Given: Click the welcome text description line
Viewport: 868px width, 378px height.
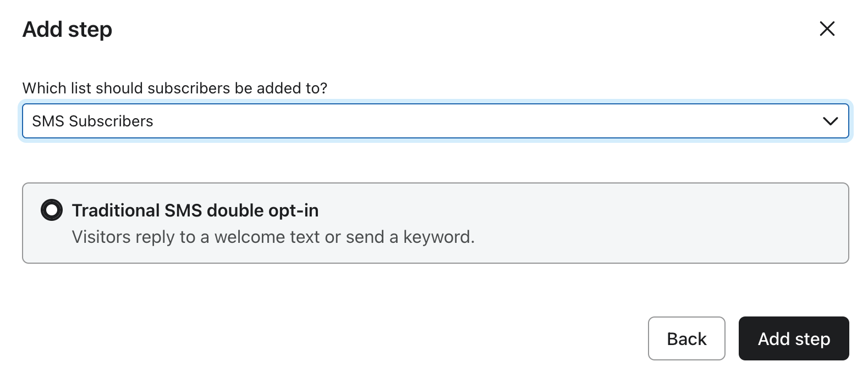Looking at the screenshot, I should point(273,237).
